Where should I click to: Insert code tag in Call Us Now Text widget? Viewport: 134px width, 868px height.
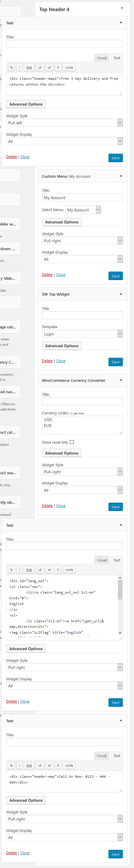click(x=69, y=765)
